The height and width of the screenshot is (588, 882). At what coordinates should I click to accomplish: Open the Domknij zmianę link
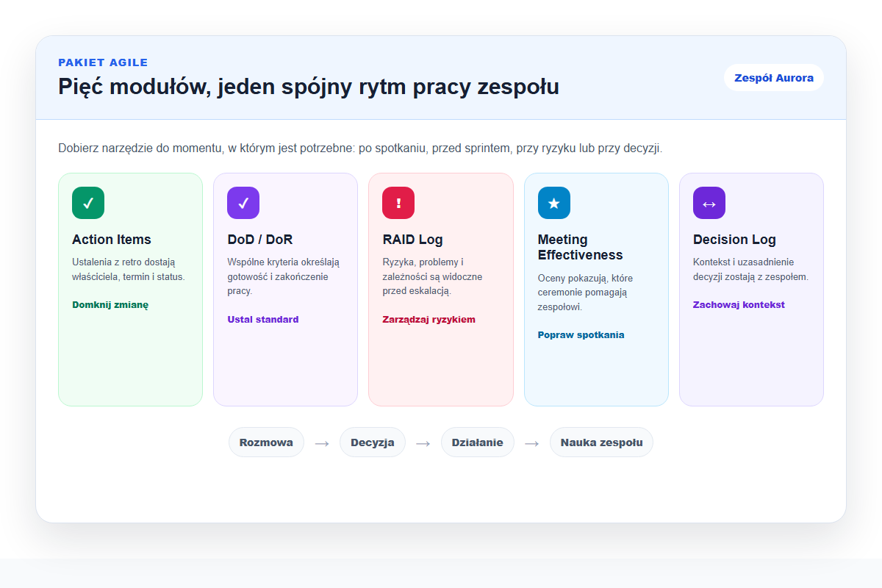(x=110, y=304)
